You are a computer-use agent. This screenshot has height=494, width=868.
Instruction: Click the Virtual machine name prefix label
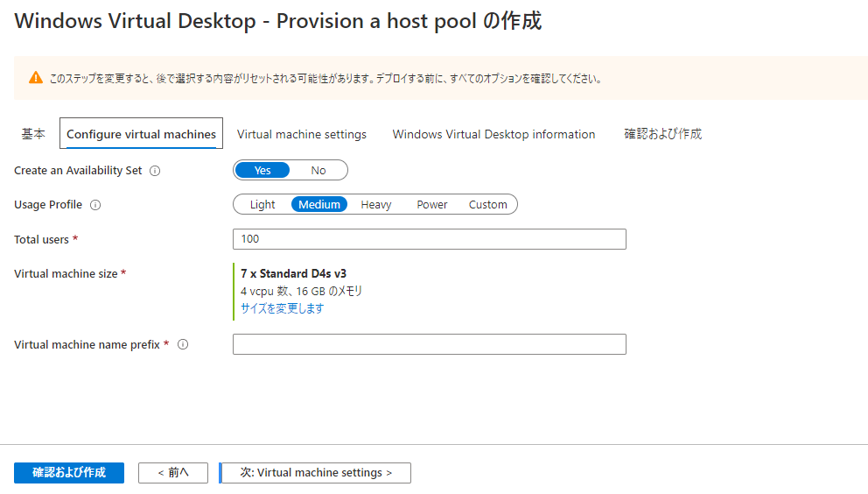87,345
